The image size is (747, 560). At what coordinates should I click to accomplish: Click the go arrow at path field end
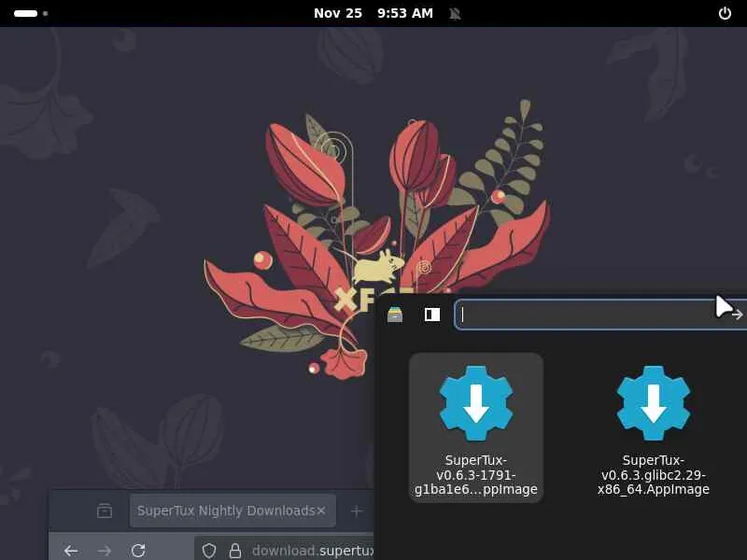[x=737, y=315]
